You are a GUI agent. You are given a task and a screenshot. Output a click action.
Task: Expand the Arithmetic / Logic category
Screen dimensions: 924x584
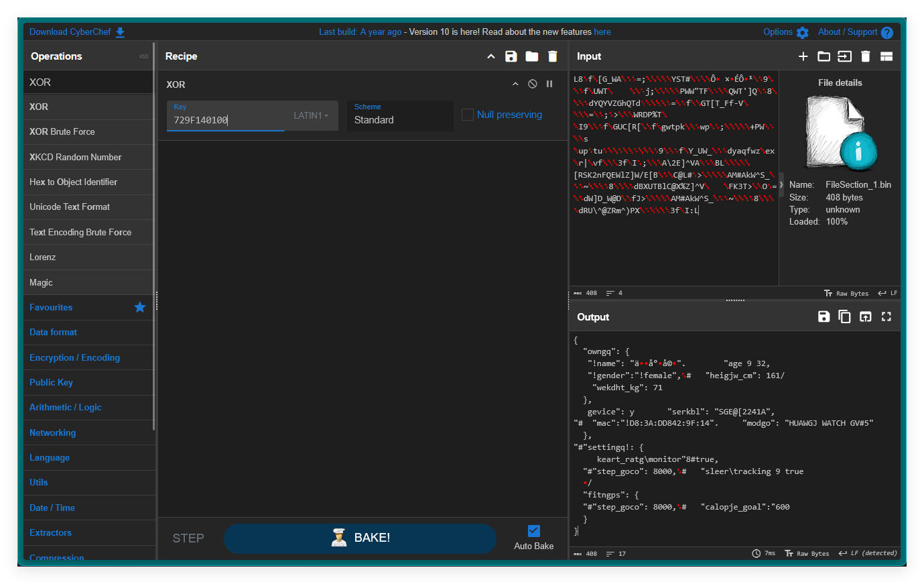(89, 408)
